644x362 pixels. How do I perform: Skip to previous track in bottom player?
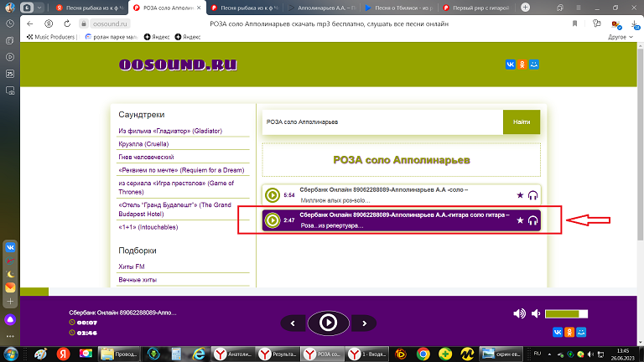(x=293, y=323)
